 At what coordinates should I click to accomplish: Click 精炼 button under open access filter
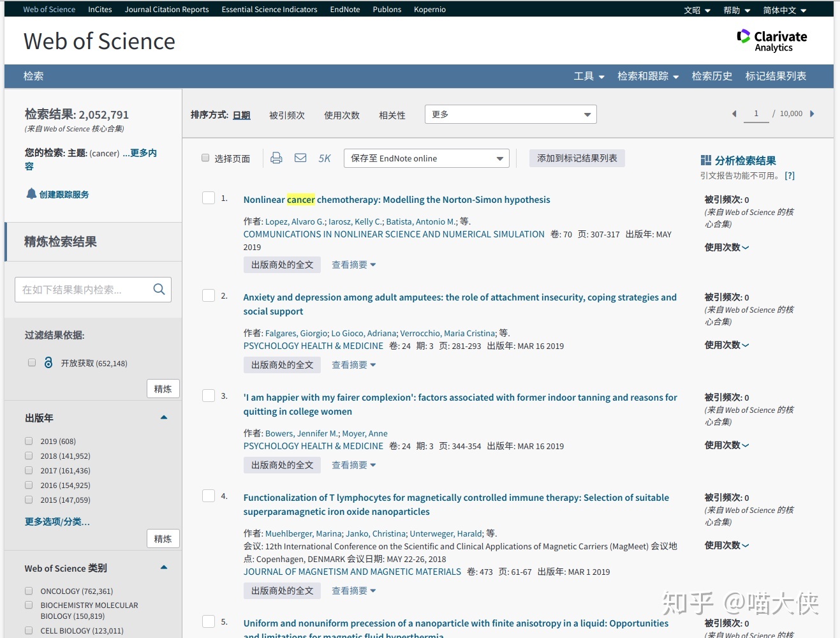pos(163,389)
